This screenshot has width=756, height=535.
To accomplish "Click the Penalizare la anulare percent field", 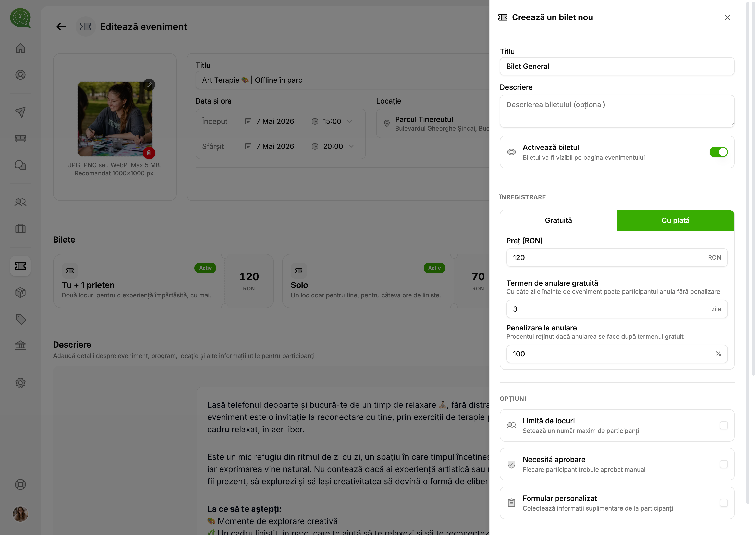I will point(617,354).
